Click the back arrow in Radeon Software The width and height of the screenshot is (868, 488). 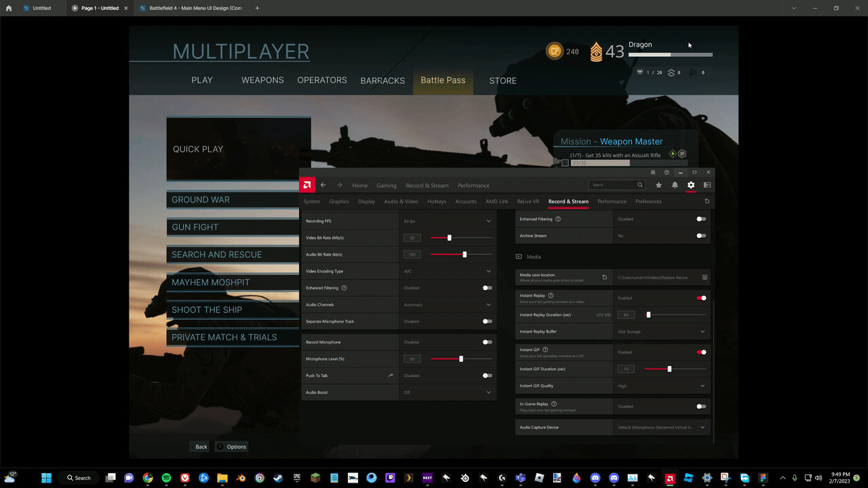[x=323, y=184]
